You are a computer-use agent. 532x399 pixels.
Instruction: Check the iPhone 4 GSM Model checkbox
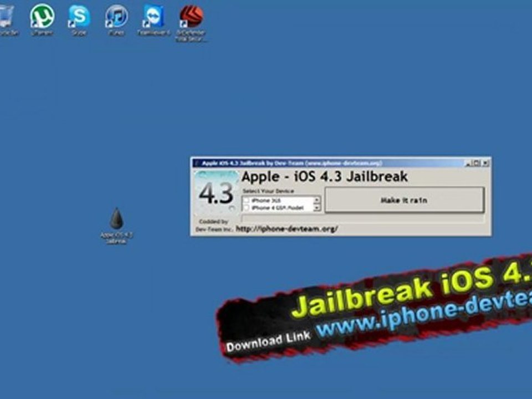pos(246,208)
